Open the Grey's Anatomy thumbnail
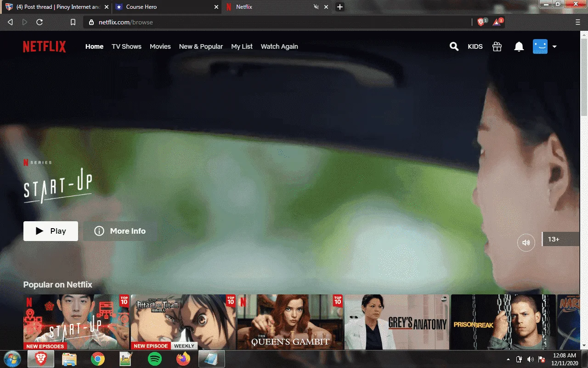The width and height of the screenshot is (588, 368). click(x=397, y=322)
